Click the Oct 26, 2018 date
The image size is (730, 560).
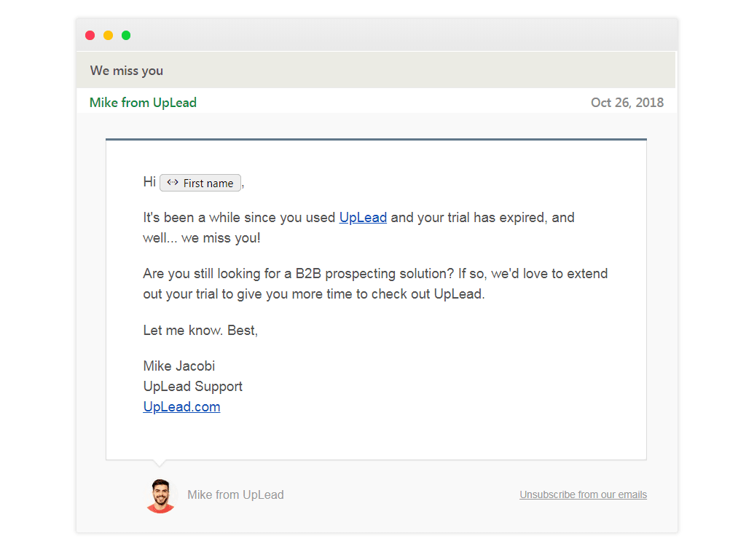coord(627,103)
